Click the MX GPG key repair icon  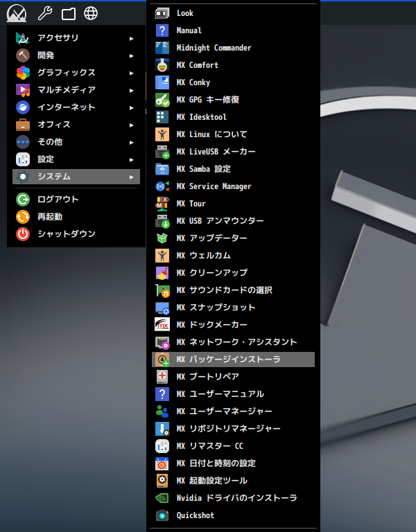pyautogui.click(x=162, y=100)
